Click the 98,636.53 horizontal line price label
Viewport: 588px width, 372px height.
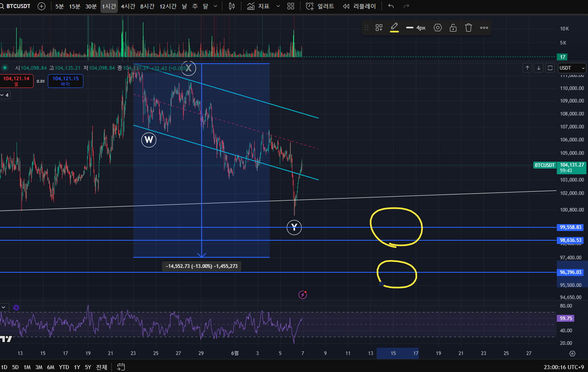[571, 240]
